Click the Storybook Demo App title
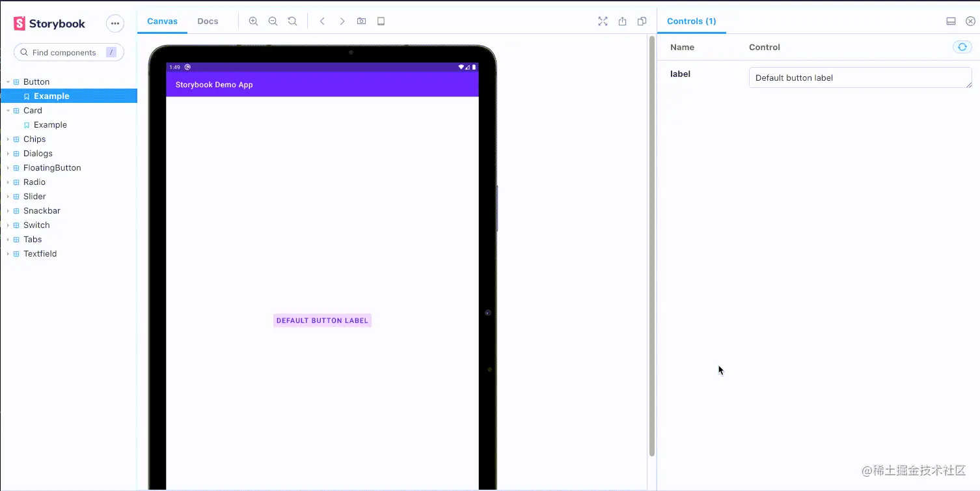Screen dimensions: 980x491 coord(214,85)
